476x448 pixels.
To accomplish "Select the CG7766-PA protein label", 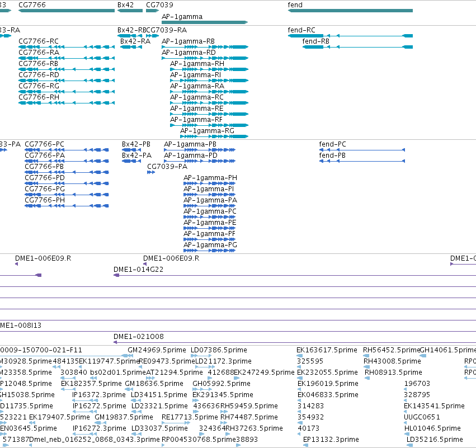I will click(45, 155).
